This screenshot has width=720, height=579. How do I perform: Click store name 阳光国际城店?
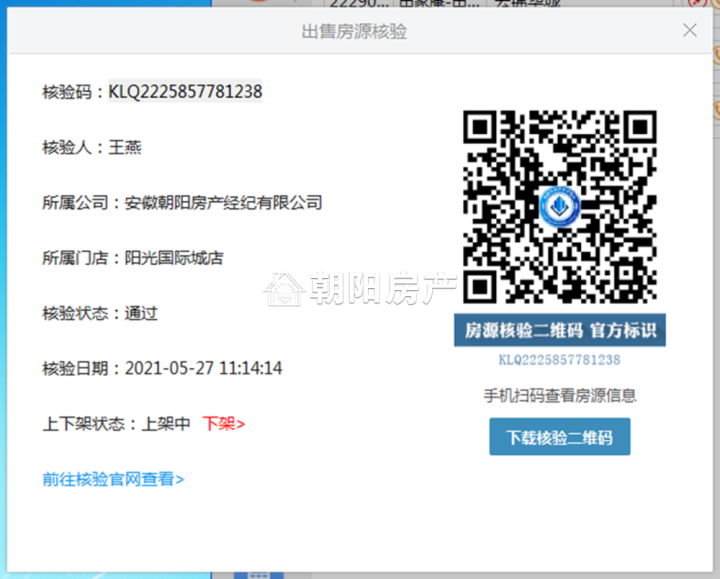coord(174,258)
